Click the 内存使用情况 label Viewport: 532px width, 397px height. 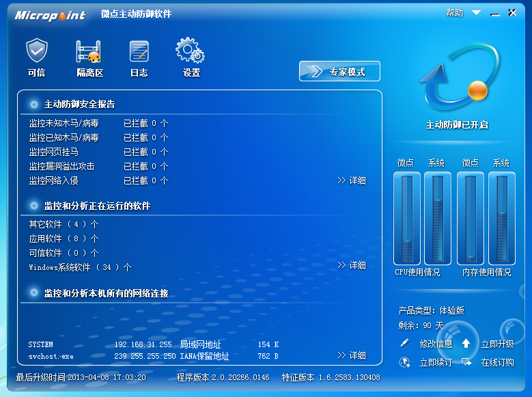point(486,273)
